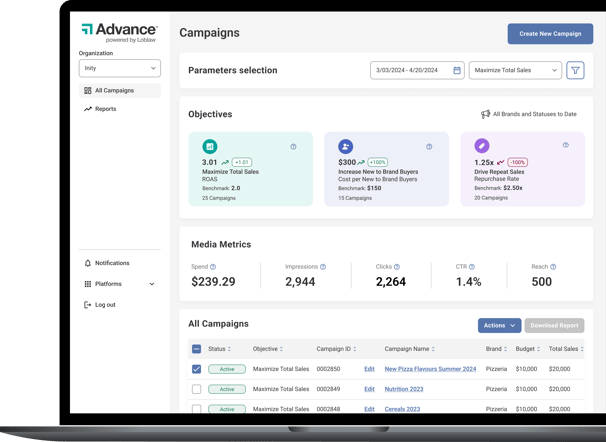Click the Advance logo icon
This screenshot has width=606, height=442.
coord(87,29)
